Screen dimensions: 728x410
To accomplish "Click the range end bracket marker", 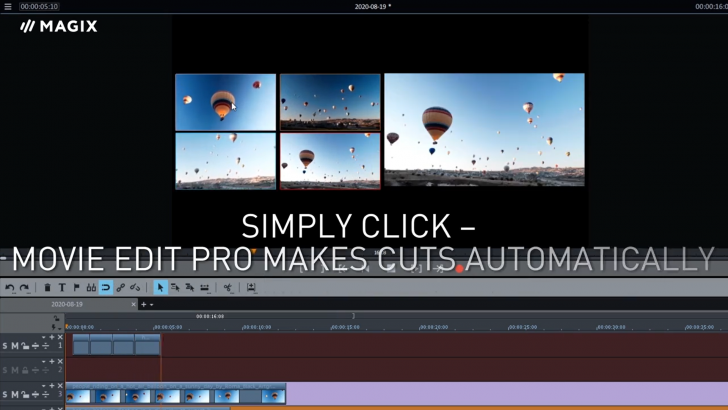I will pos(353,316).
